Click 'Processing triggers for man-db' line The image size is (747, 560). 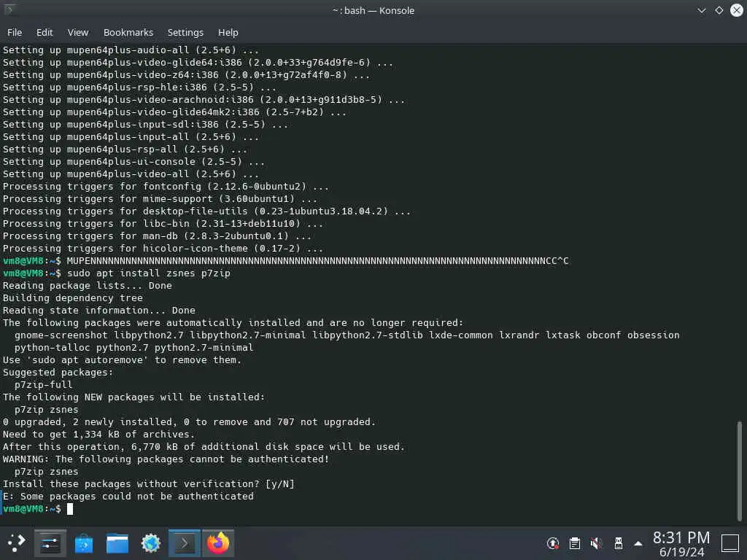point(157,236)
